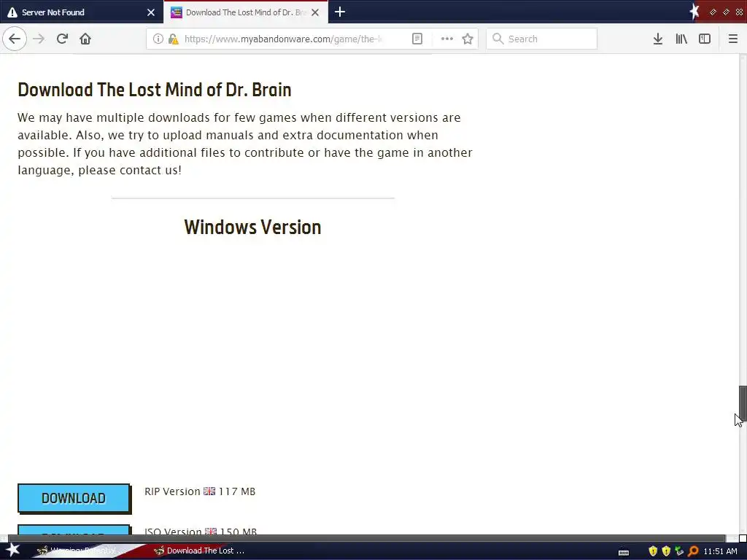
Task: Click the horizontal scrollbar at page bottom
Action: point(367,538)
